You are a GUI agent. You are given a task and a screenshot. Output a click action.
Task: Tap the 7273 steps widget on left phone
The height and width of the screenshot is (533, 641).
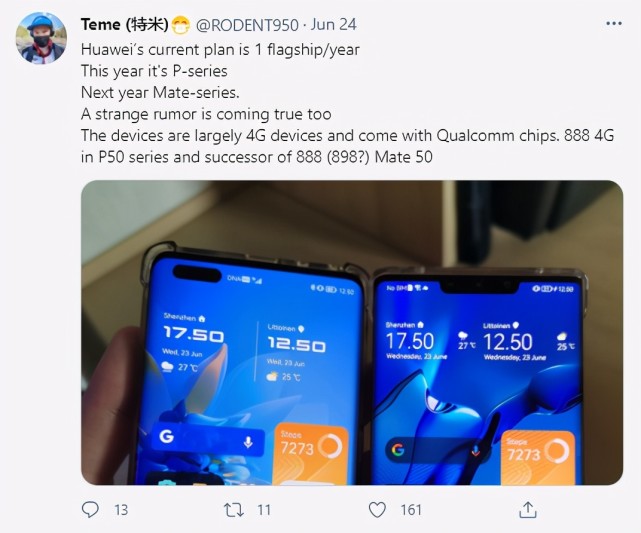coord(311,454)
